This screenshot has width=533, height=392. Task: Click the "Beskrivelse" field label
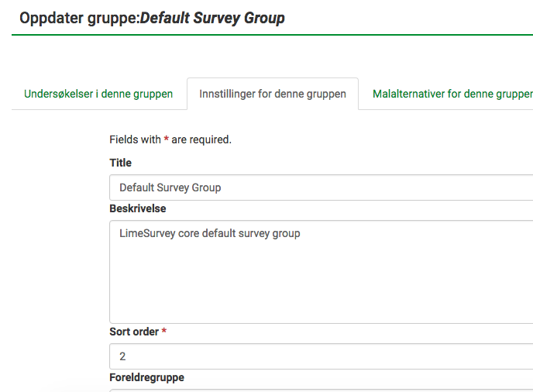coord(138,208)
